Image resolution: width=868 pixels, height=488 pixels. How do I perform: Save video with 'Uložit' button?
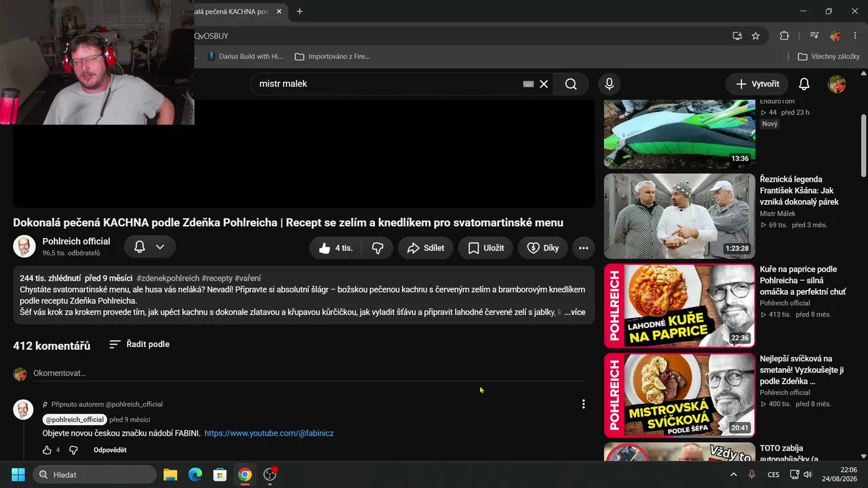pyautogui.click(x=486, y=248)
